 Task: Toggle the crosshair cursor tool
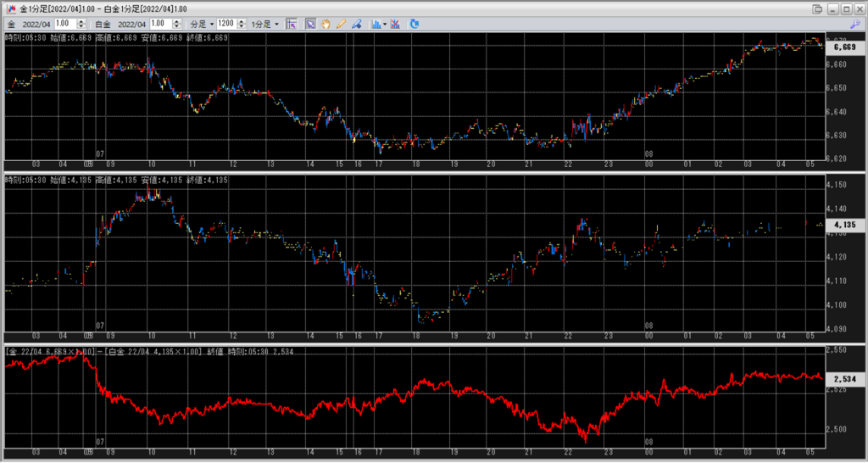[x=292, y=24]
